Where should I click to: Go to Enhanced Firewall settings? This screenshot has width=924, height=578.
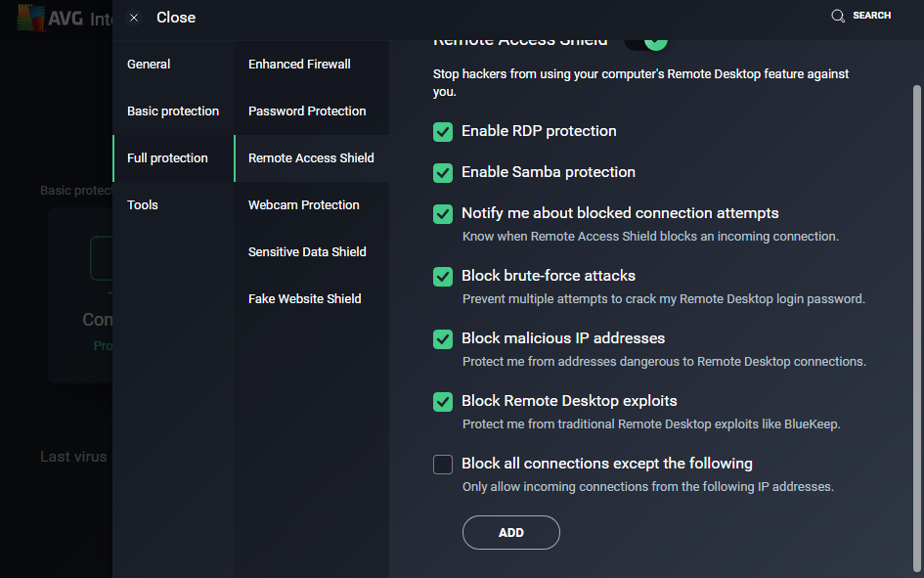tap(299, 65)
